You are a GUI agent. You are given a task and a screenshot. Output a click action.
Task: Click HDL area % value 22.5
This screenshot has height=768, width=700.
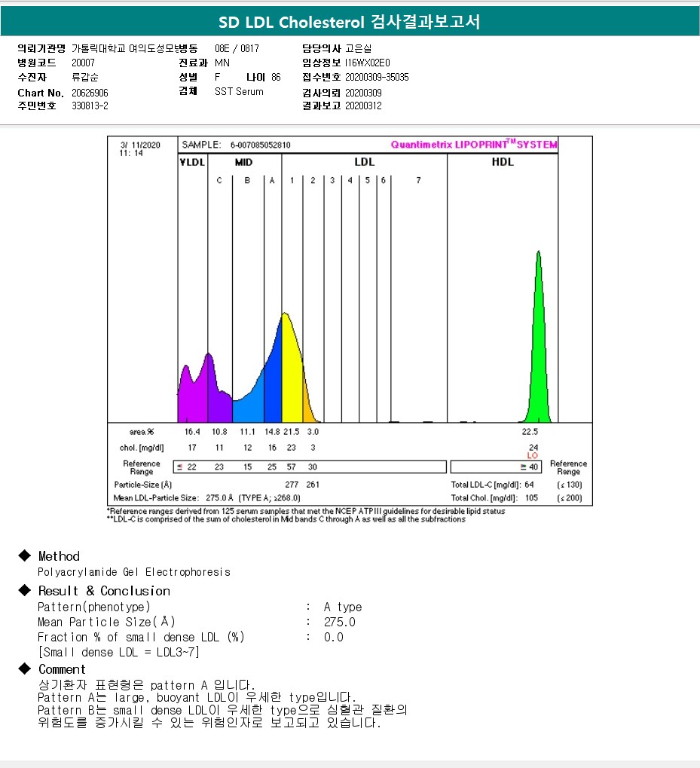pyautogui.click(x=530, y=432)
